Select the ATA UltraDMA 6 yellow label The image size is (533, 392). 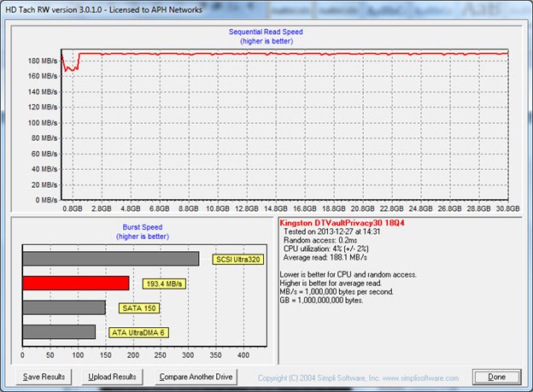pos(137,333)
